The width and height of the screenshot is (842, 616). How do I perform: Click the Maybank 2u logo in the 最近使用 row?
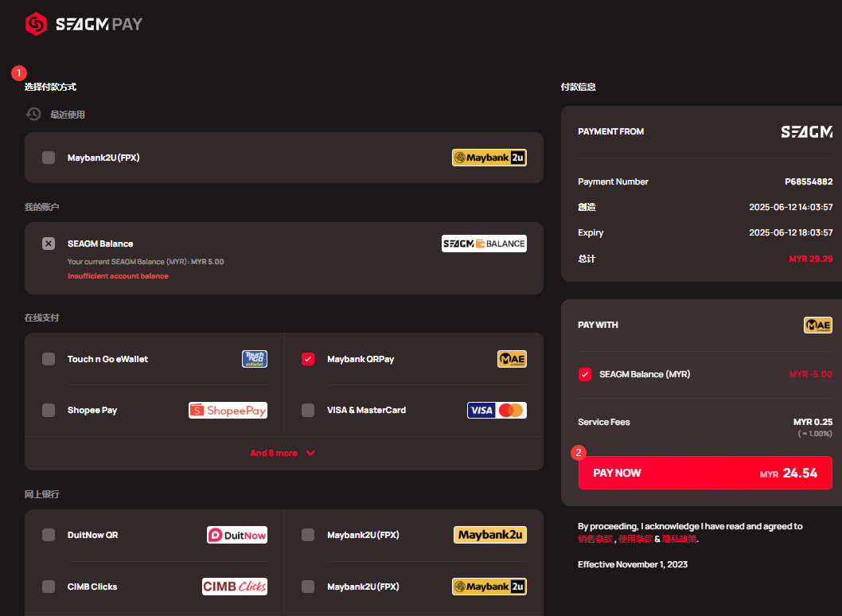point(489,158)
